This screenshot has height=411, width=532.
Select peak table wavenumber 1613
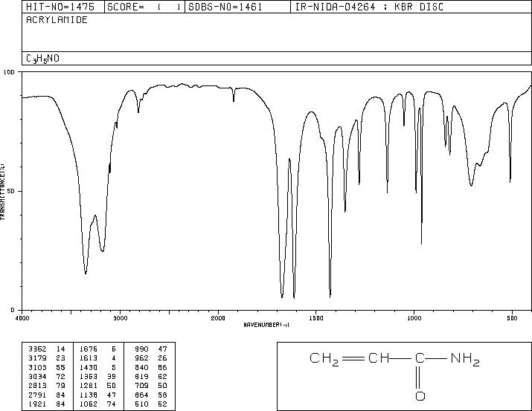point(89,358)
